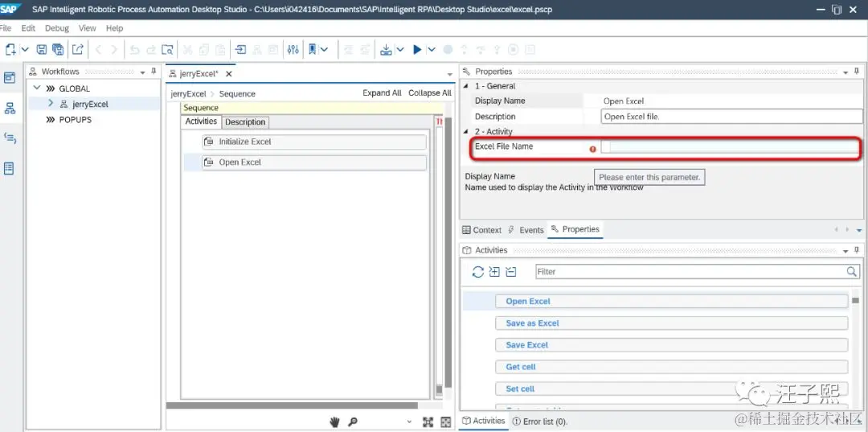This screenshot has height=432, width=868.
Task: Click the New file toolbar icon
Action: point(10,50)
